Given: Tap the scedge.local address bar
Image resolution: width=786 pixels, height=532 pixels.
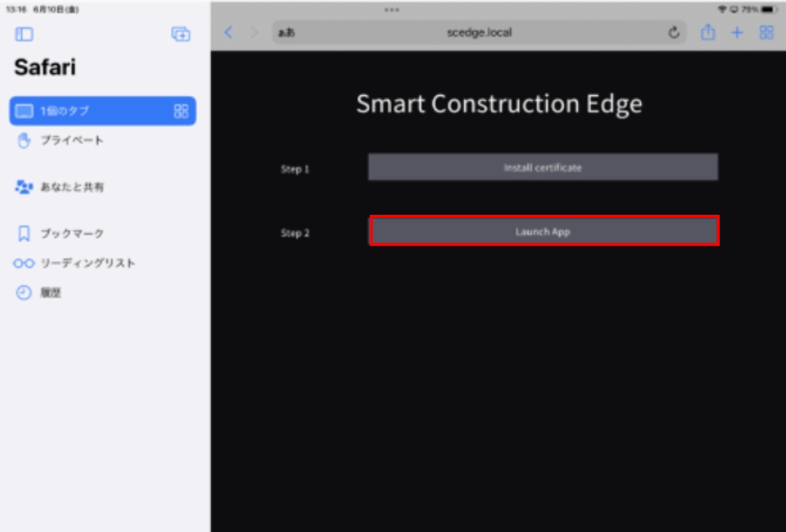Looking at the screenshot, I should tap(480, 32).
